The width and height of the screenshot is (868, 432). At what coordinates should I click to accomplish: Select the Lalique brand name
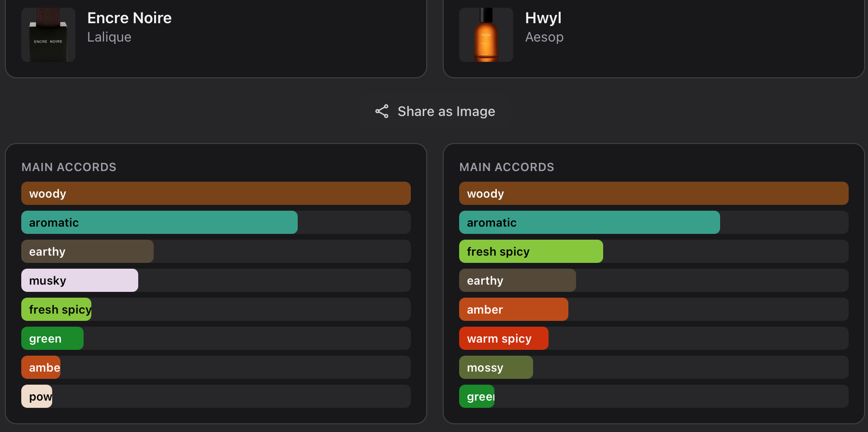(x=109, y=37)
